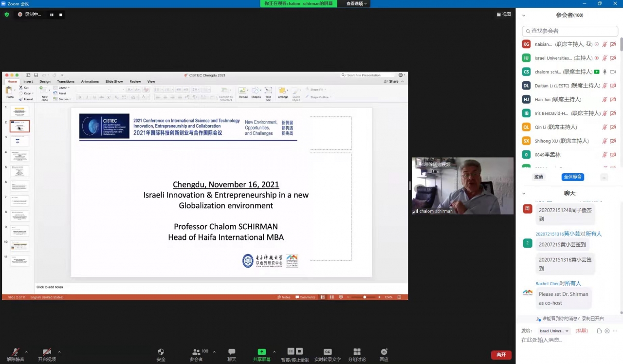The width and height of the screenshot is (623, 364).
Task: Open the Security (安全) shield icon
Action: [x=161, y=352]
